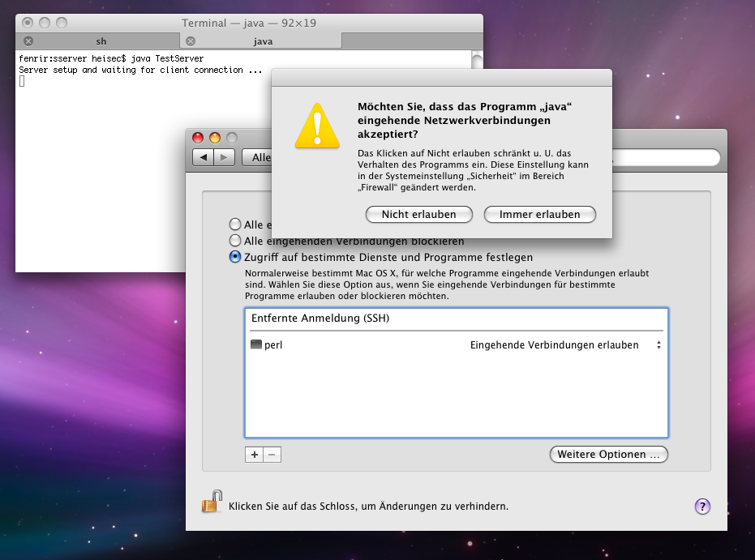The height and width of the screenshot is (560, 755).
Task: Click the unlocked padlock icon
Action: 212,502
